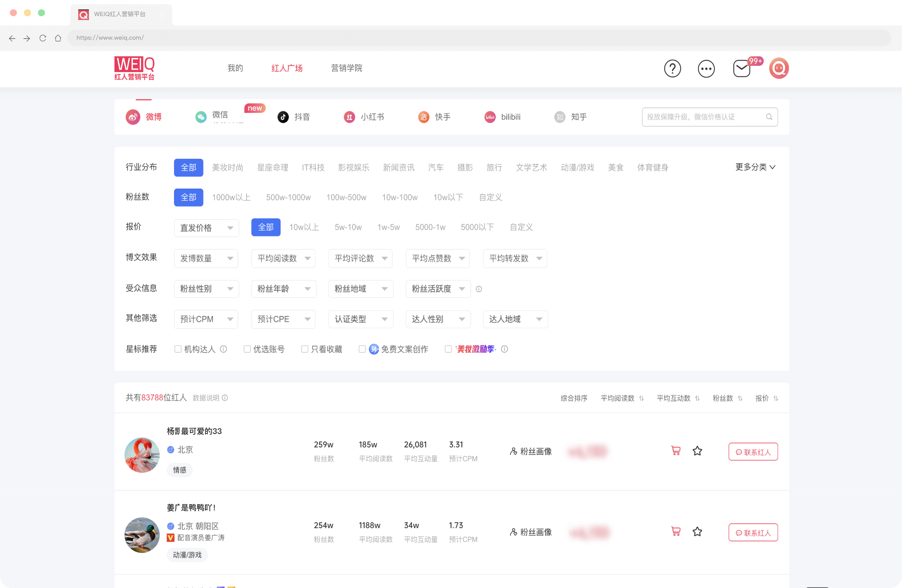Screen dimensions: 903x588
Task: Star the influencer 姜广是鸭鸭吖
Action: [697, 532]
